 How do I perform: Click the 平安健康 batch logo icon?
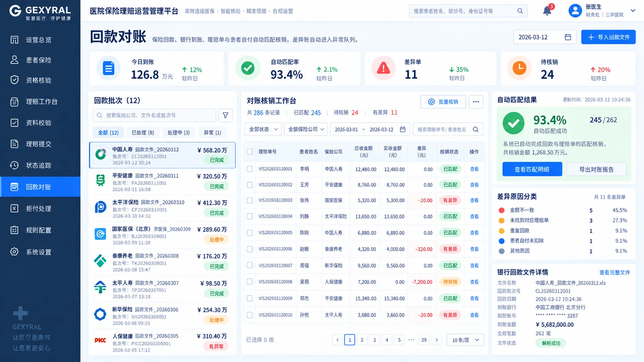click(x=101, y=180)
